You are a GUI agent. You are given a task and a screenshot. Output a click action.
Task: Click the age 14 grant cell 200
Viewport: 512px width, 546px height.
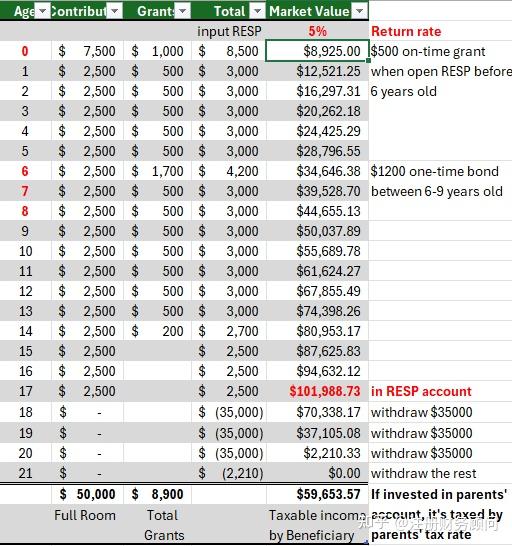click(x=157, y=331)
